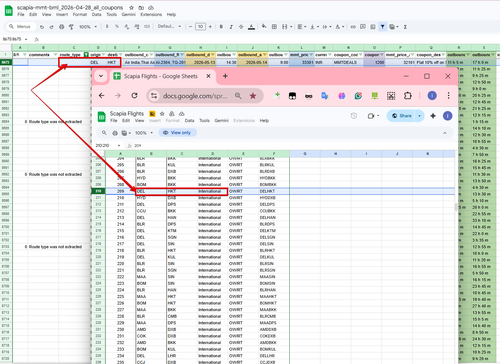Open tab search chevron in Chrome

pos(101,76)
